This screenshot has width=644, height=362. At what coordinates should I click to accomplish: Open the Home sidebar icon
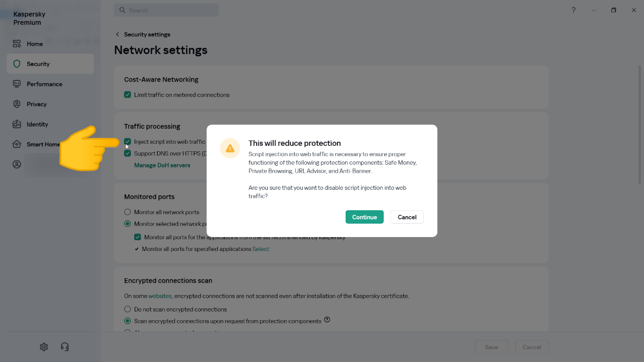click(x=17, y=44)
